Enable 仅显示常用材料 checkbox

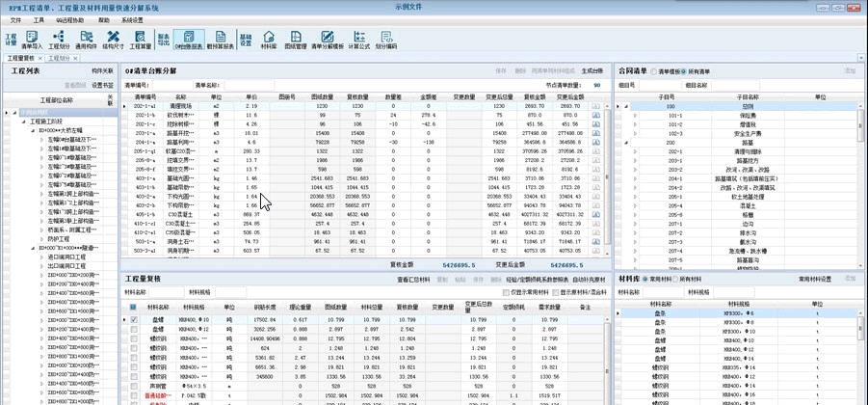506,292
